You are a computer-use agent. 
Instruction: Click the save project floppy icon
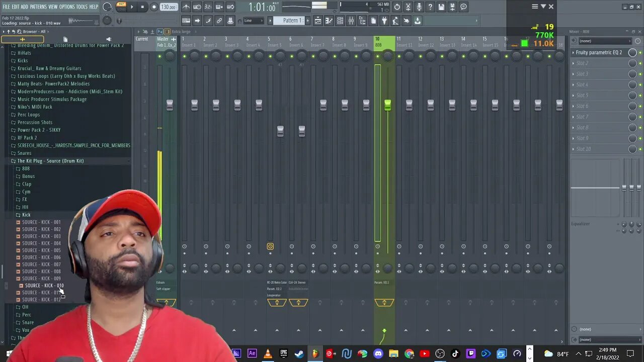tap(441, 7)
